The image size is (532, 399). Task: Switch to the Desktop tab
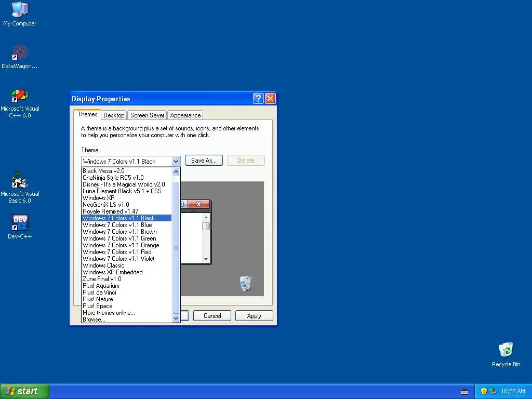pyautogui.click(x=114, y=115)
